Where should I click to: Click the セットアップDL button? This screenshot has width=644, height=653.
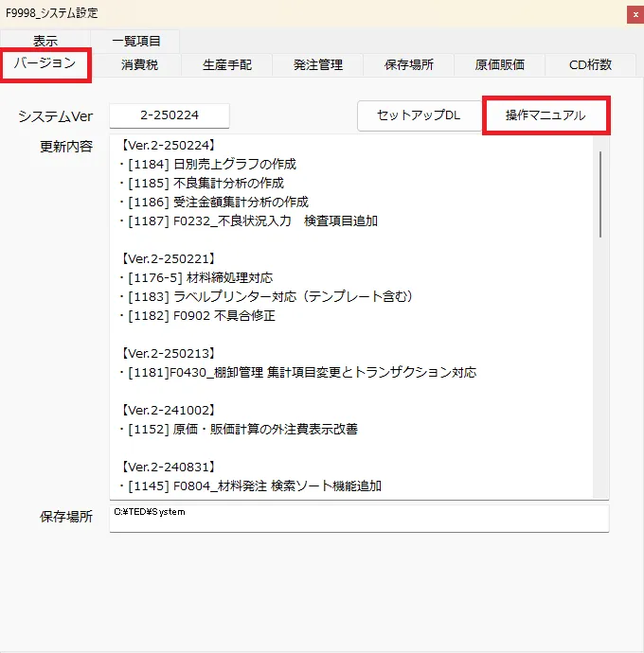point(419,115)
